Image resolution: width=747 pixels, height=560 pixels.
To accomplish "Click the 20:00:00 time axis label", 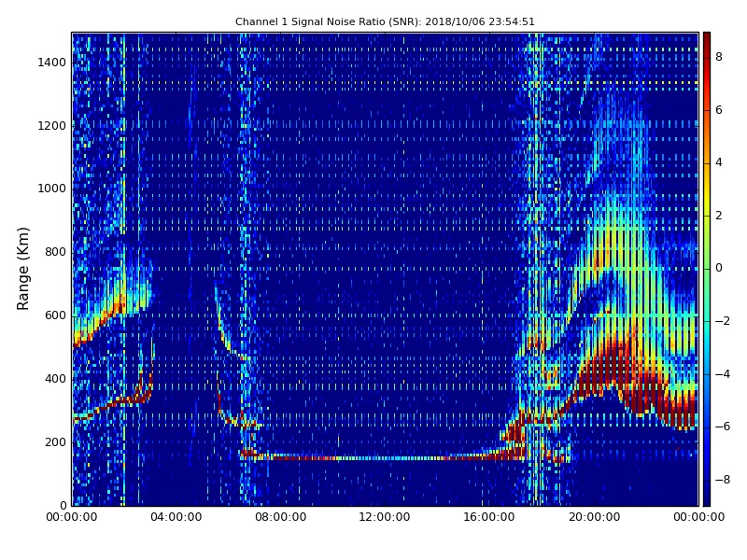I will (x=594, y=517).
